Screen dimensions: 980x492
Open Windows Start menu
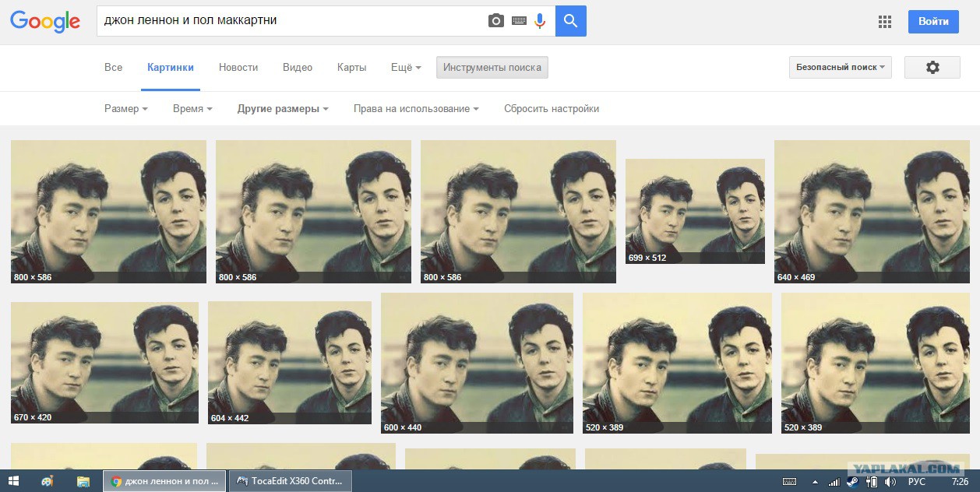14,481
